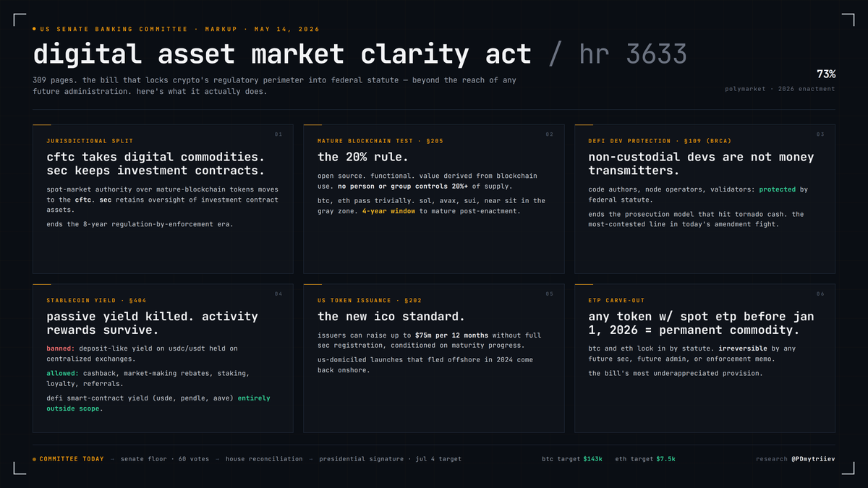868x488 pixels.
Task: Click the "digital asset market clarity act" title
Action: [282, 54]
